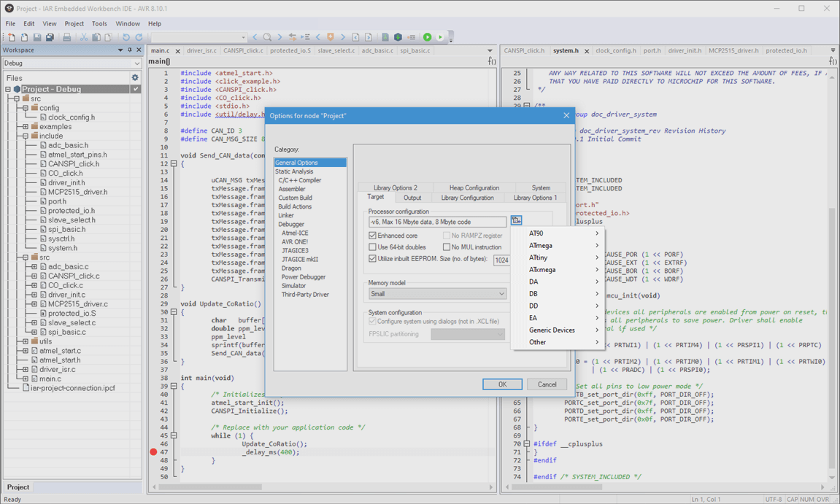This screenshot has width=840, height=504.
Task: Select Simulator in Category list
Action: pos(293,285)
